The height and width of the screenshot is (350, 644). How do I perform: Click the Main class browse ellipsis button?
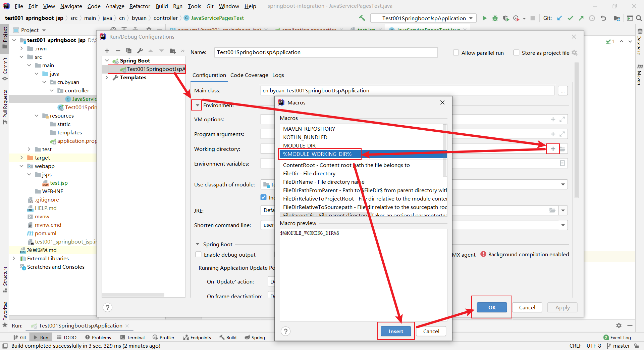pos(563,91)
